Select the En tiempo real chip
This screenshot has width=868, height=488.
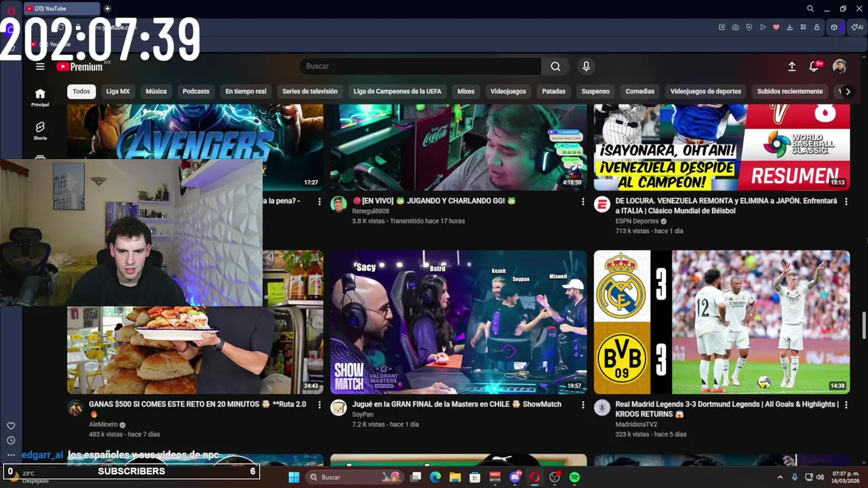pyautogui.click(x=245, y=91)
